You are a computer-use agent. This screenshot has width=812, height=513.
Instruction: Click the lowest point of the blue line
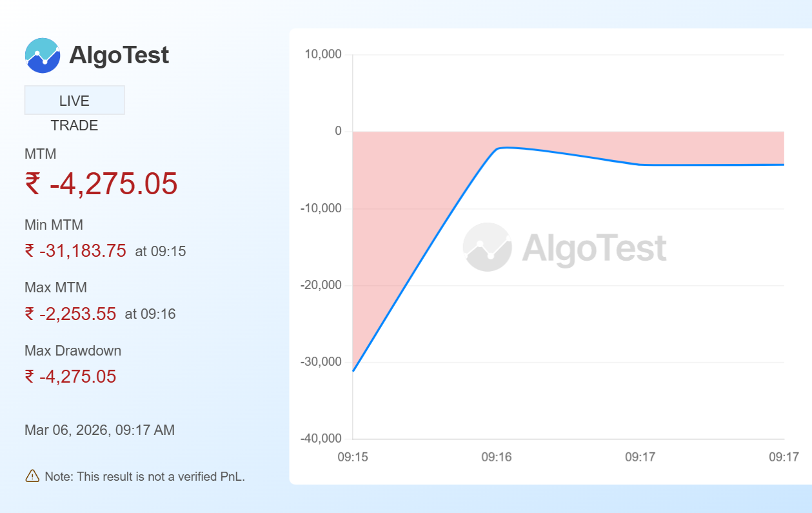(x=353, y=371)
